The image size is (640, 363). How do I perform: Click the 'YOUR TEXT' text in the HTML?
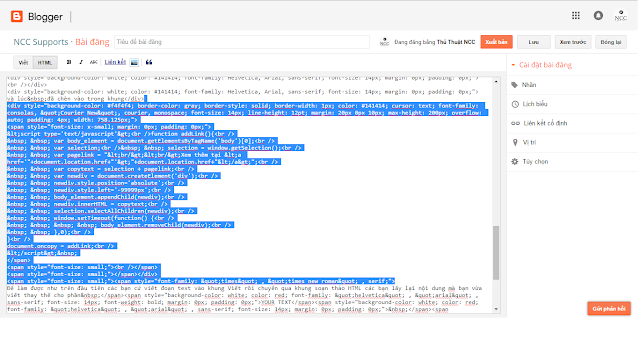coord(276,303)
